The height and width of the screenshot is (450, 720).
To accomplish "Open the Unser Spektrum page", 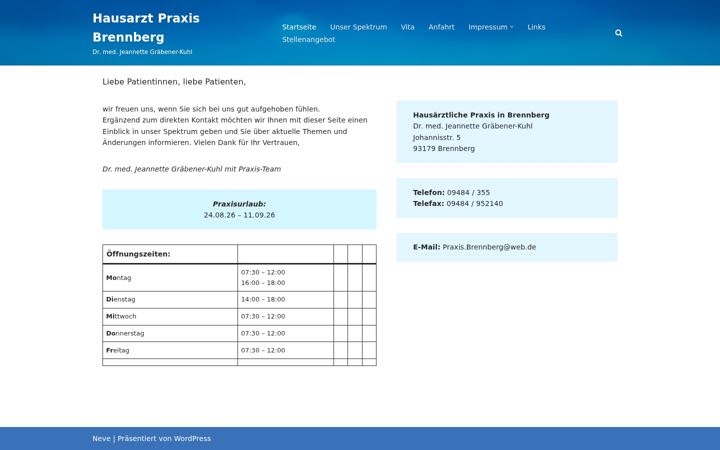I will pos(358,27).
